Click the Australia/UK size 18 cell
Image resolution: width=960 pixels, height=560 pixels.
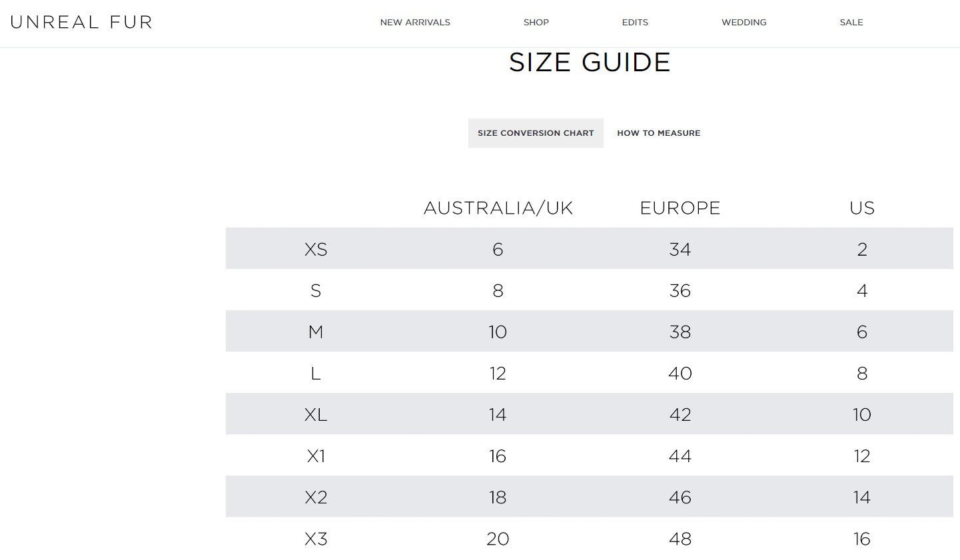pos(498,497)
